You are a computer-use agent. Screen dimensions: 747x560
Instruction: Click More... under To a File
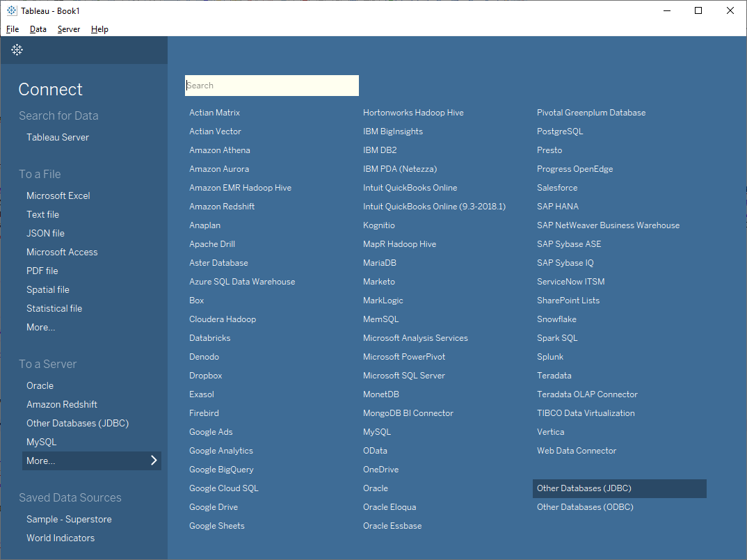coord(41,328)
